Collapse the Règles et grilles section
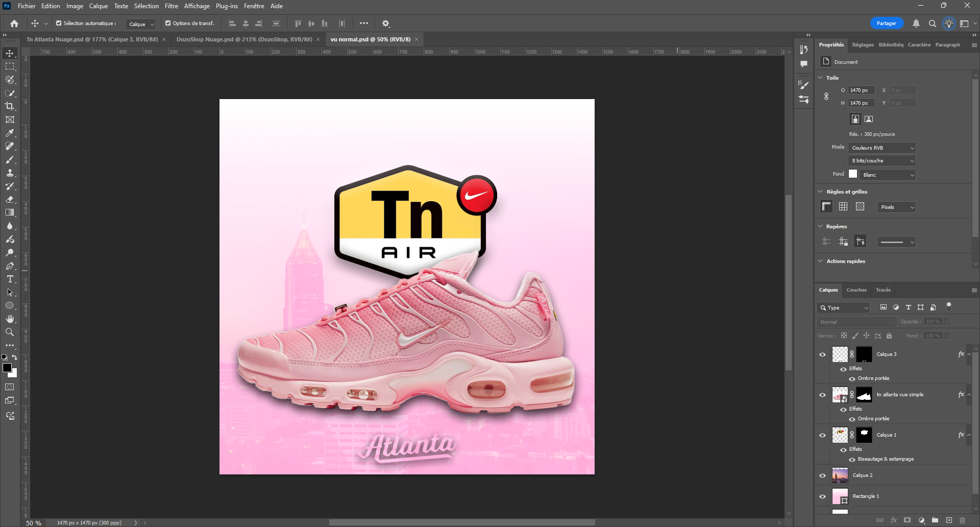The width and height of the screenshot is (980, 527). [820, 191]
